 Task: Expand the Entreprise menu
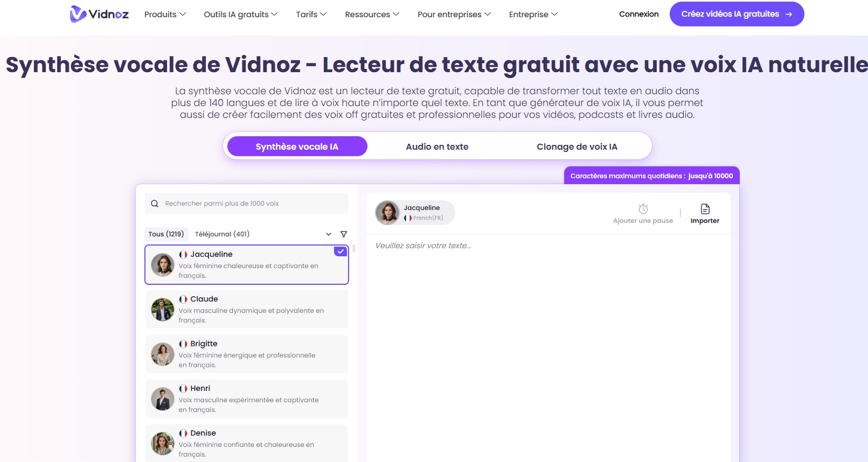pos(533,15)
